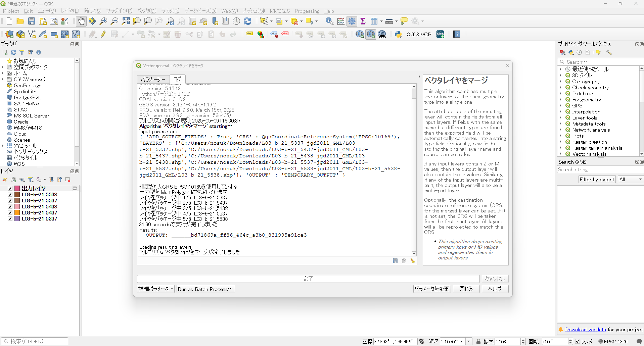Toggle visibility of L03-b-21_5437 layer
This screenshot has height=346, width=644.
(10, 213)
